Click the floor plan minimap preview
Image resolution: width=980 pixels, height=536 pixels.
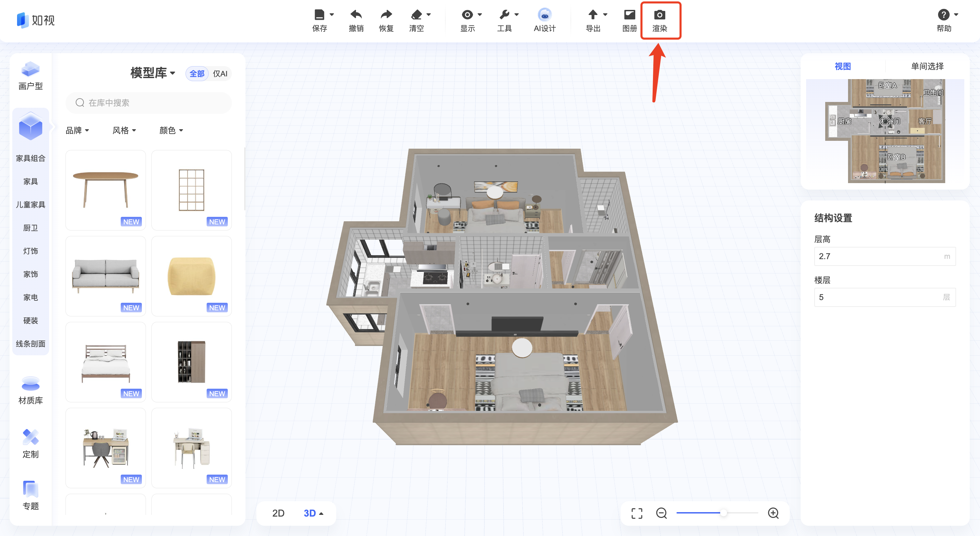(x=885, y=131)
